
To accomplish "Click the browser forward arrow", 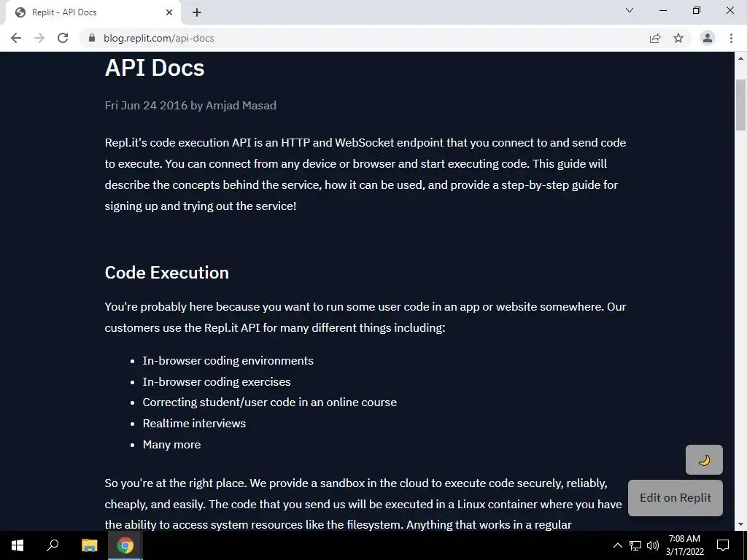I will pos(39,38).
